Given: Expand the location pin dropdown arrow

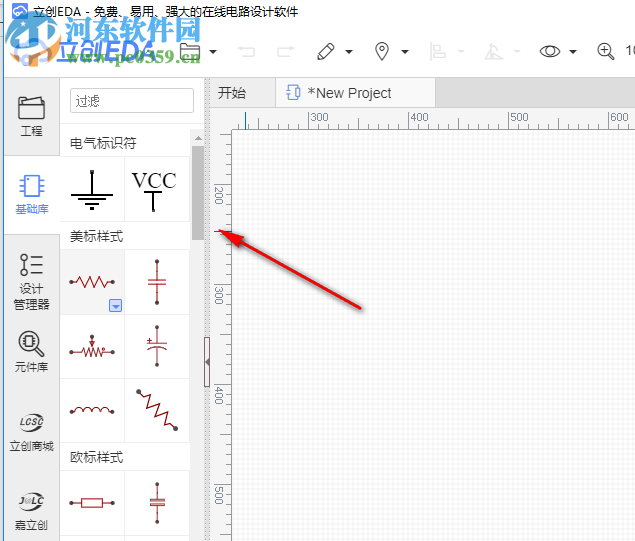Looking at the screenshot, I should click(x=405, y=52).
